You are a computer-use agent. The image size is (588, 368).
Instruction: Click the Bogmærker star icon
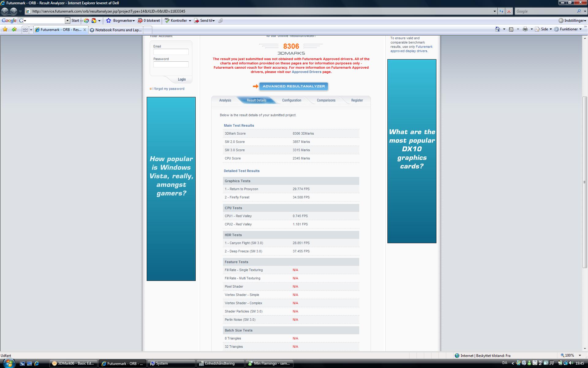point(108,21)
